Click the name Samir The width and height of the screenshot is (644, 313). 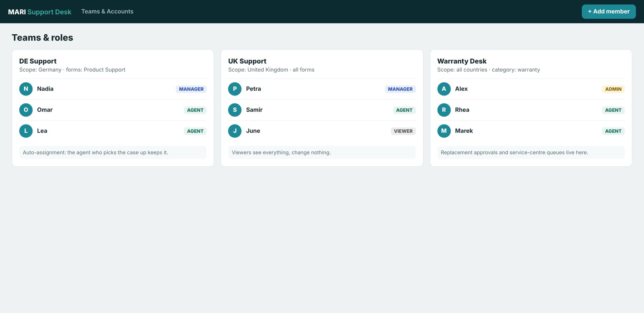pyautogui.click(x=254, y=110)
